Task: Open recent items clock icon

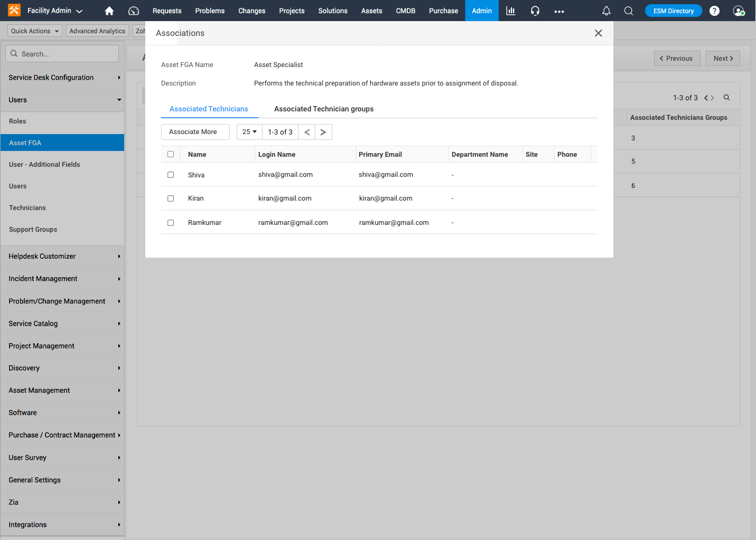Action: 133,11
